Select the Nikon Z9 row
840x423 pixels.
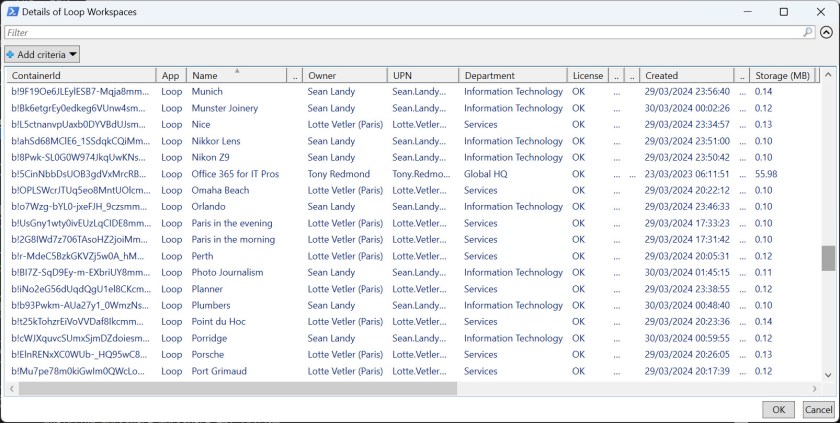click(x=413, y=157)
